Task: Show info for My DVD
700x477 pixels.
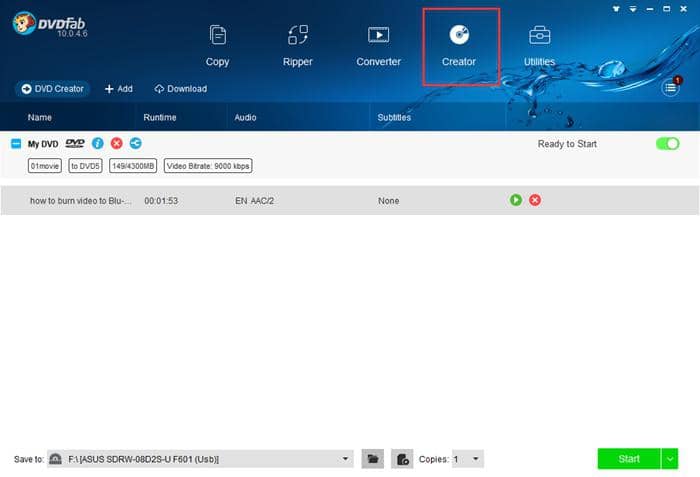Action: click(x=97, y=143)
